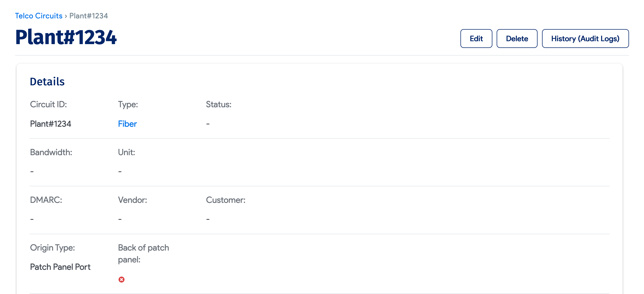Click the Unit field label

(127, 152)
